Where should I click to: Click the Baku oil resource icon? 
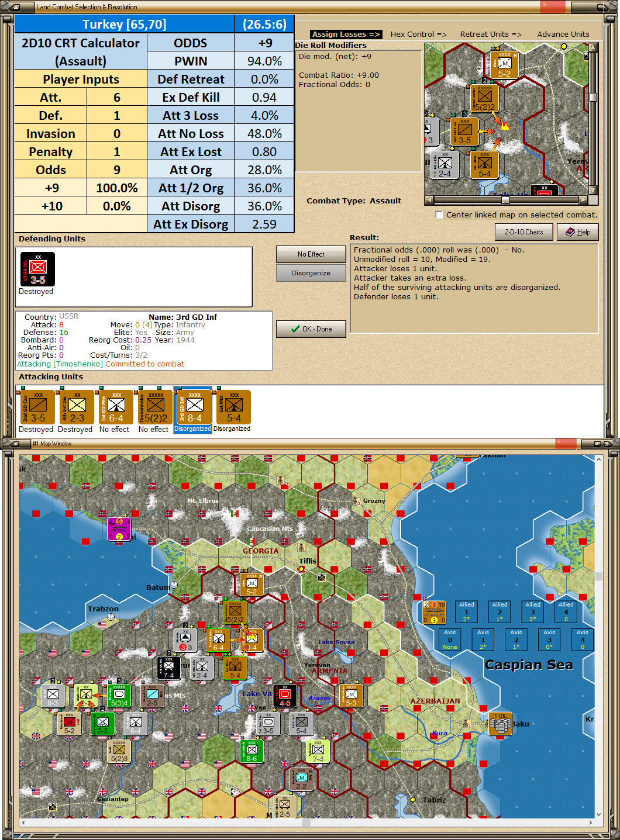pyautogui.click(x=501, y=724)
